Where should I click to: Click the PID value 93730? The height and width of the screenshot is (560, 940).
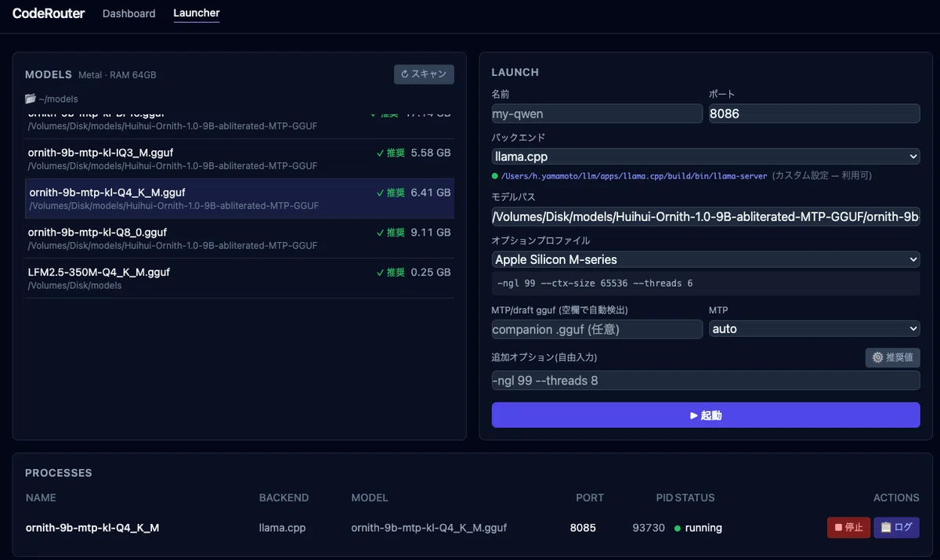tap(649, 528)
